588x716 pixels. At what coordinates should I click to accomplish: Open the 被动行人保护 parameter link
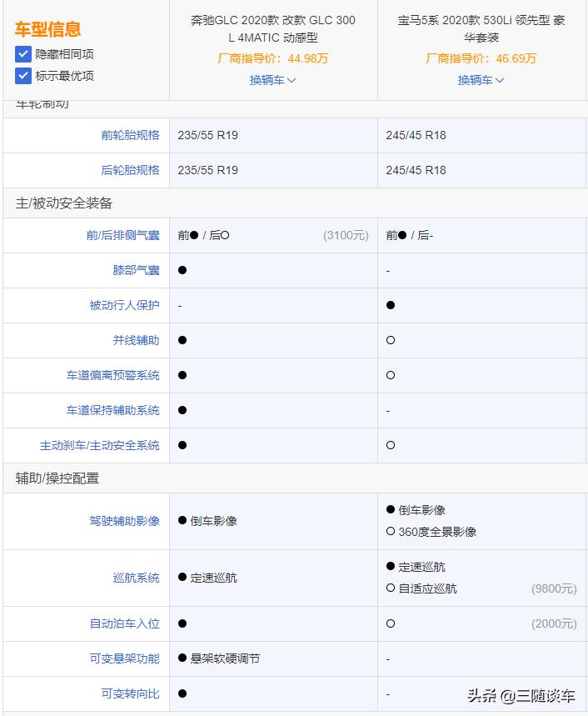click(125, 305)
